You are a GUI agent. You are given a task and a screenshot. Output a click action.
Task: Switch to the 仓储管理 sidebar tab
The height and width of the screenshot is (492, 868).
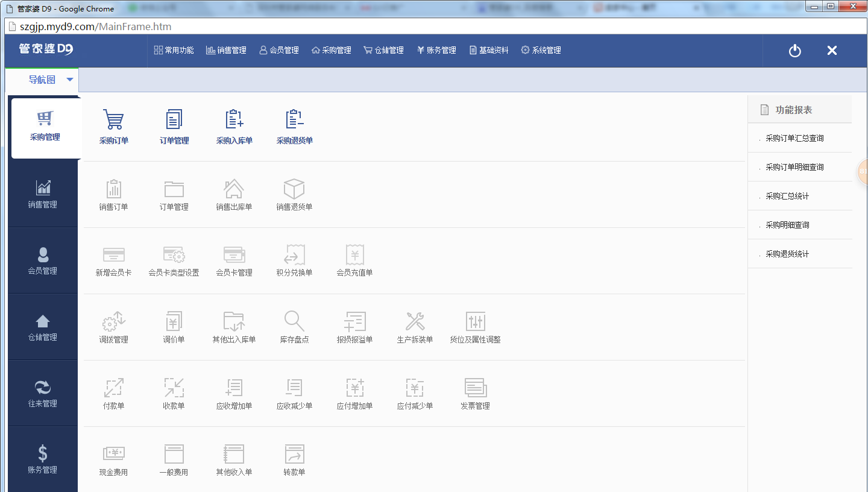pos(43,327)
